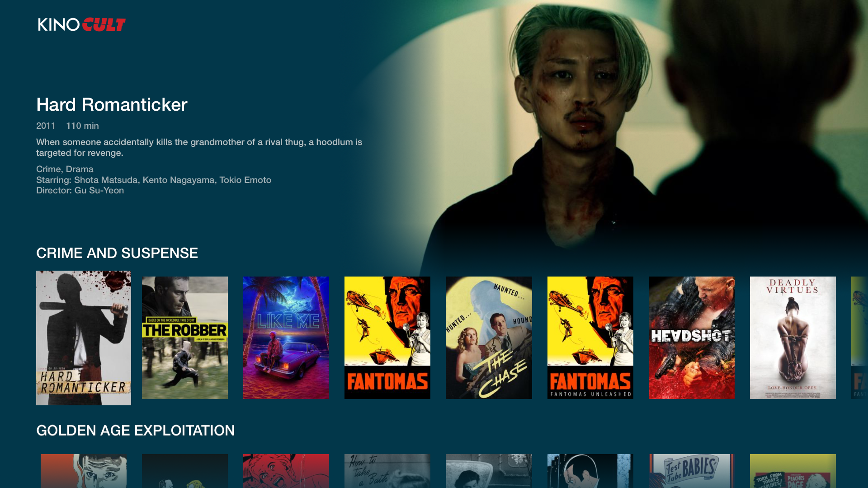Open the Peaches Page yellow poster
This screenshot has width=868, height=488.
[793, 471]
